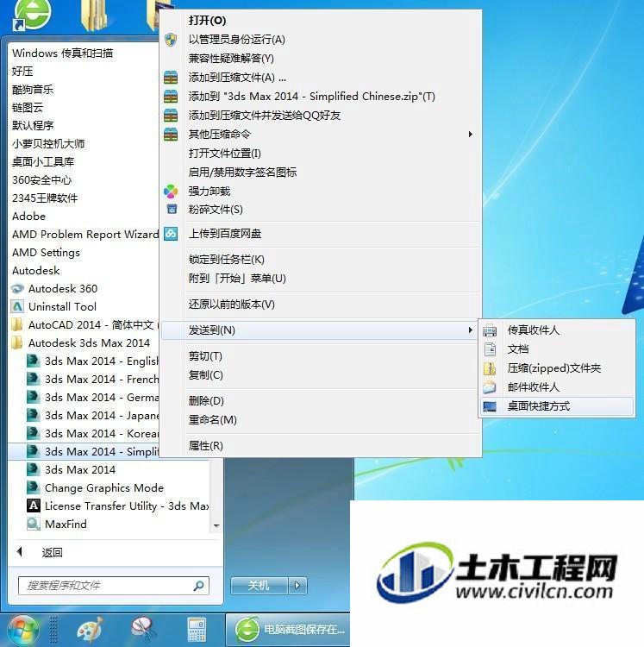644x647 pixels.
Task: Select 兼容性疑难解答(Y)
Action: [x=231, y=58]
